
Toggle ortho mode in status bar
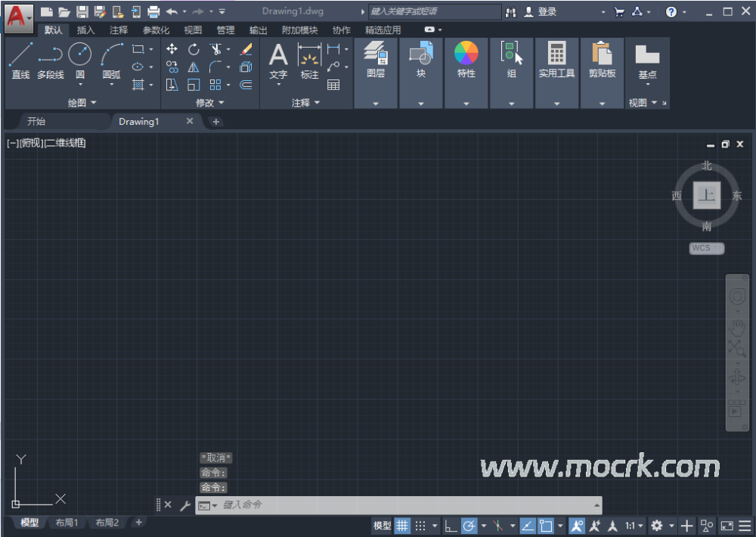pos(451,526)
